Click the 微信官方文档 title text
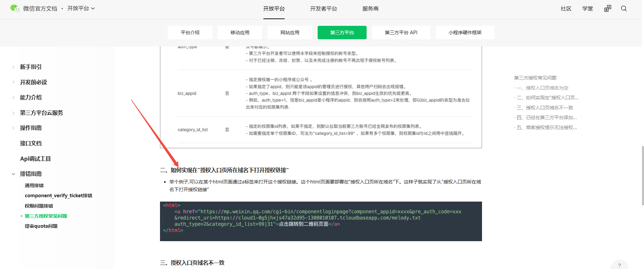 [x=40, y=8]
